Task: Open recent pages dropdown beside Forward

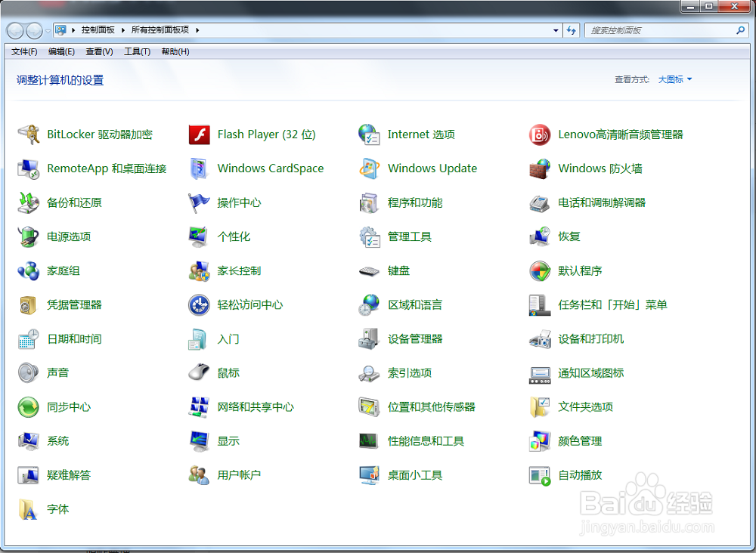Action: [48, 31]
